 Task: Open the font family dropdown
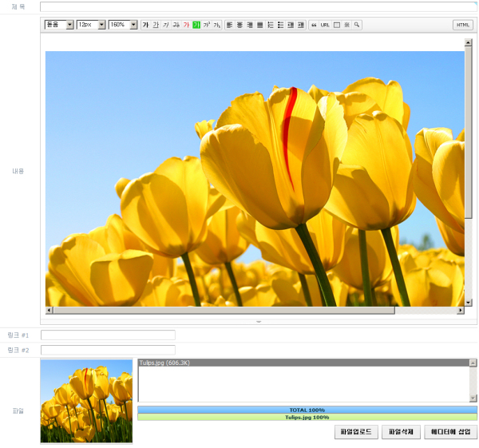click(x=59, y=25)
